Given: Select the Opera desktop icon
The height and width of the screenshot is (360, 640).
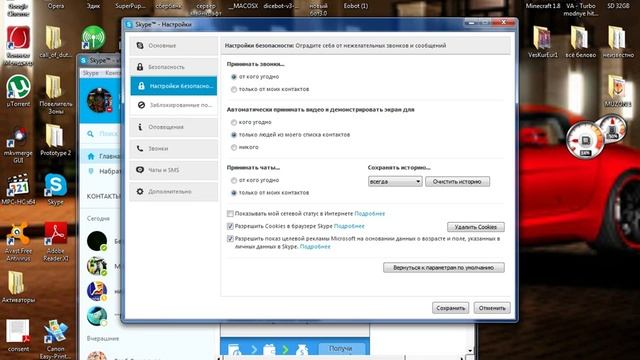Looking at the screenshot, I should pyautogui.click(x=56, y=6).
